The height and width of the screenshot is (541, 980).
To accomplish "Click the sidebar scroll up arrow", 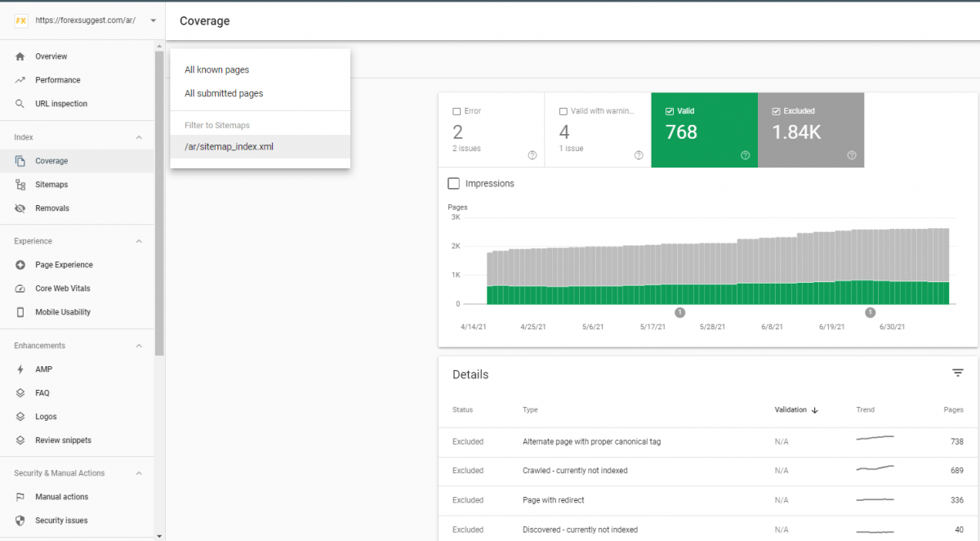I will (x=159, y=45).
